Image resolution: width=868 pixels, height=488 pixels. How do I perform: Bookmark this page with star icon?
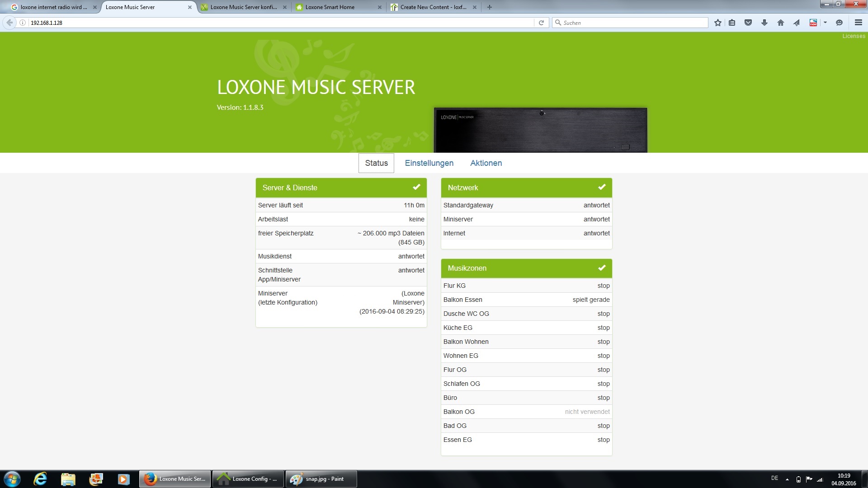tap(717, 23)
